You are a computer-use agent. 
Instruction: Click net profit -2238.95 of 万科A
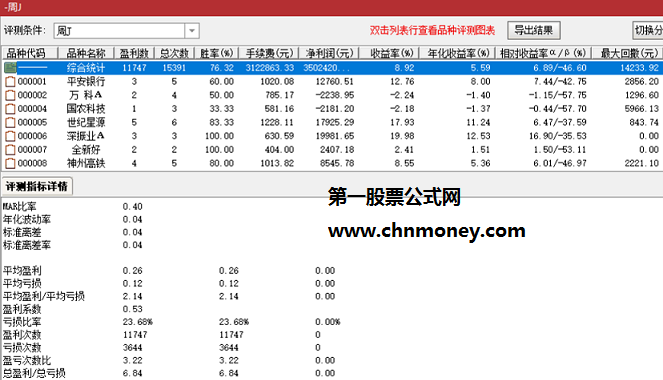coord(335,95)
